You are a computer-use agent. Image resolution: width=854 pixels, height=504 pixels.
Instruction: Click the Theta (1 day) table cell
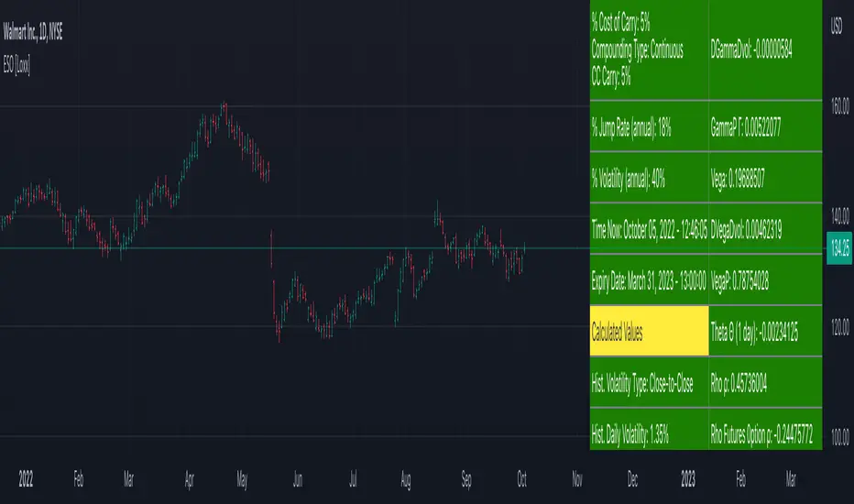765,331
